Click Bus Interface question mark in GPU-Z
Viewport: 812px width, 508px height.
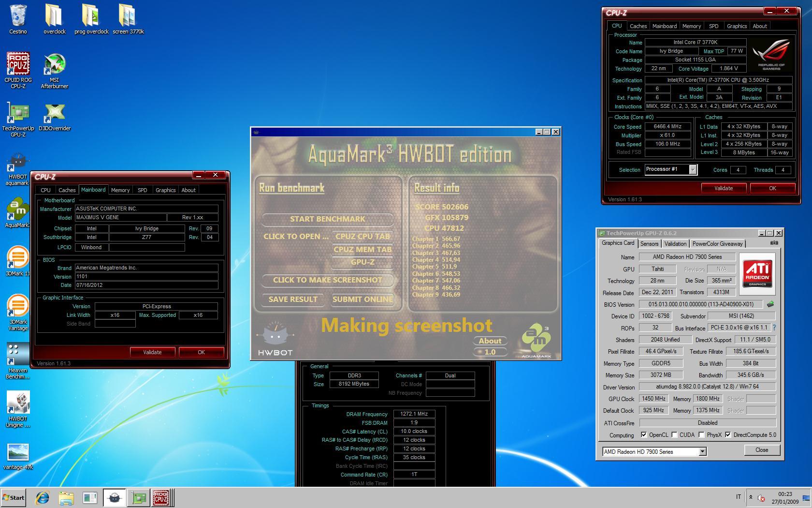(774, 328)
